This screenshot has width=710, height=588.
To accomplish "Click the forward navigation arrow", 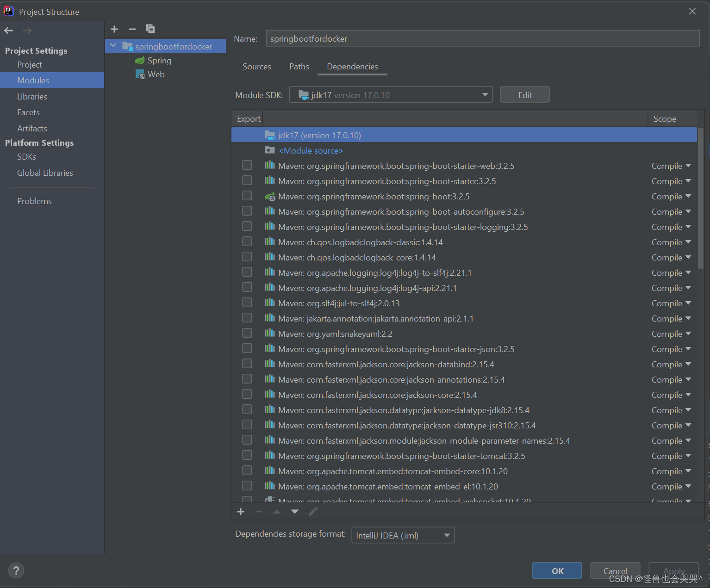I will (27, 31).
